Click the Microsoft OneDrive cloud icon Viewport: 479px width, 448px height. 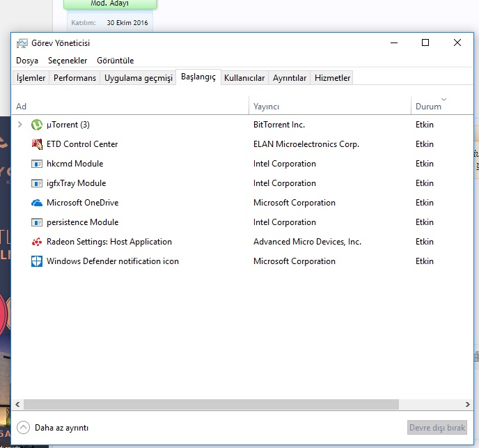click(37, 203)
